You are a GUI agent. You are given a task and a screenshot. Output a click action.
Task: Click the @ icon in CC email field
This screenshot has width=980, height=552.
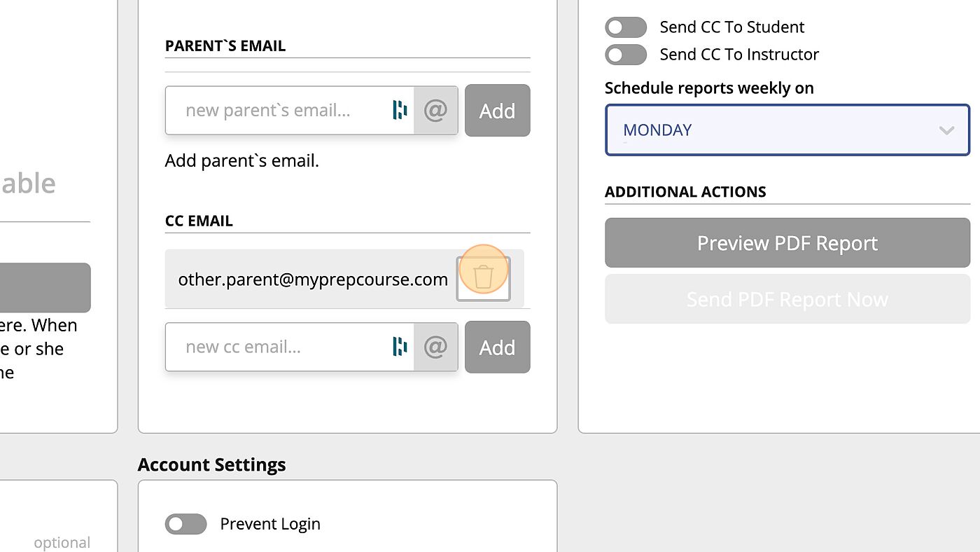(435, 347)
